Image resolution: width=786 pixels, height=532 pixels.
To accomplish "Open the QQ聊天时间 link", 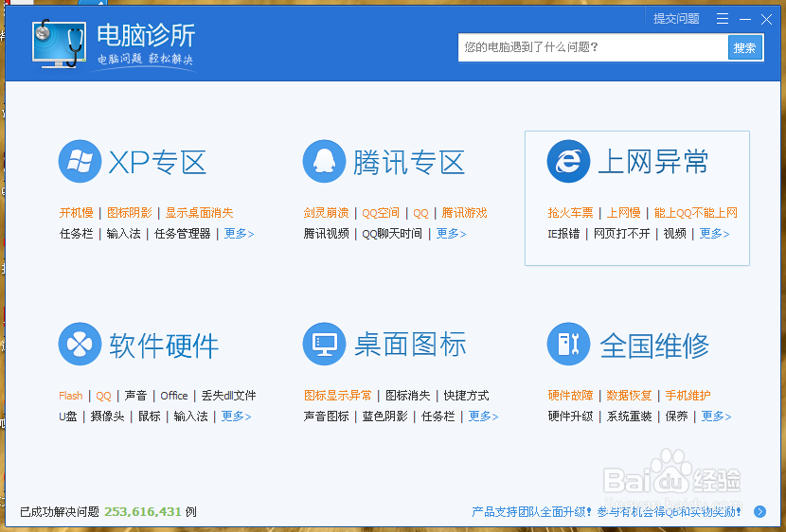I will coord(392,234).
